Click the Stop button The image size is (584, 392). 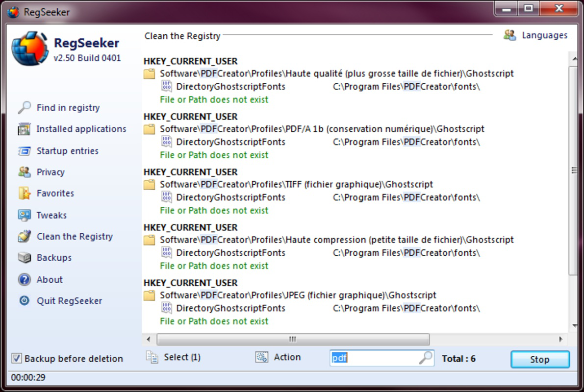(x=540, y=359)
